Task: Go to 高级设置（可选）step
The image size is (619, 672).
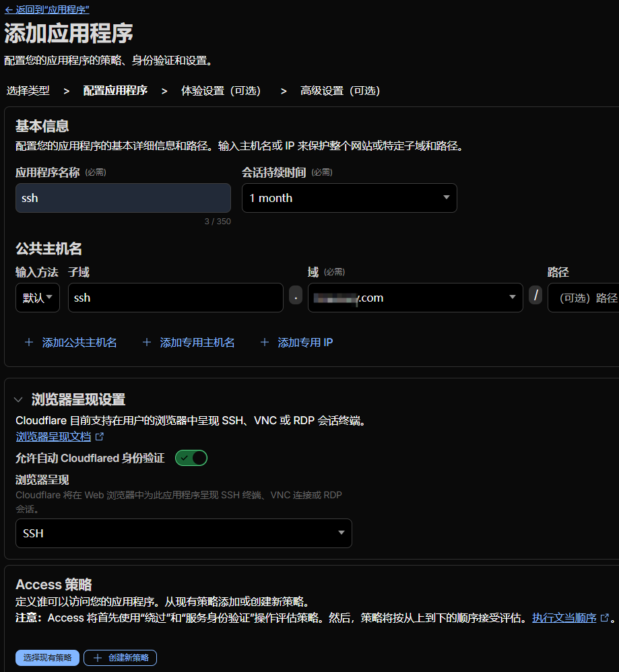Action: pyautogui.click(x=340, y=90)
